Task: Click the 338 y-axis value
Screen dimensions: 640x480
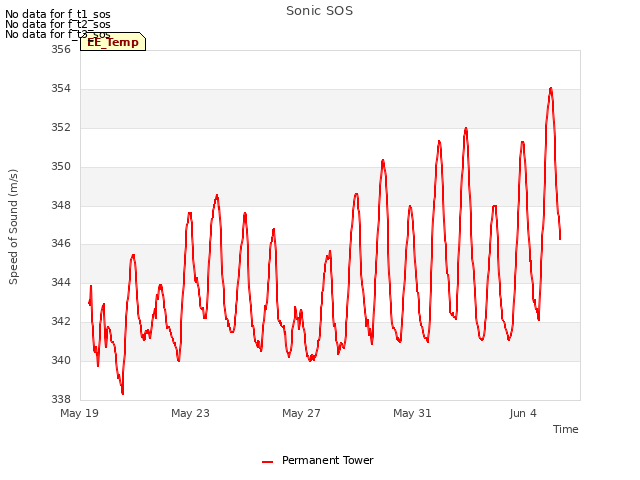Action: tap(61, 399)
